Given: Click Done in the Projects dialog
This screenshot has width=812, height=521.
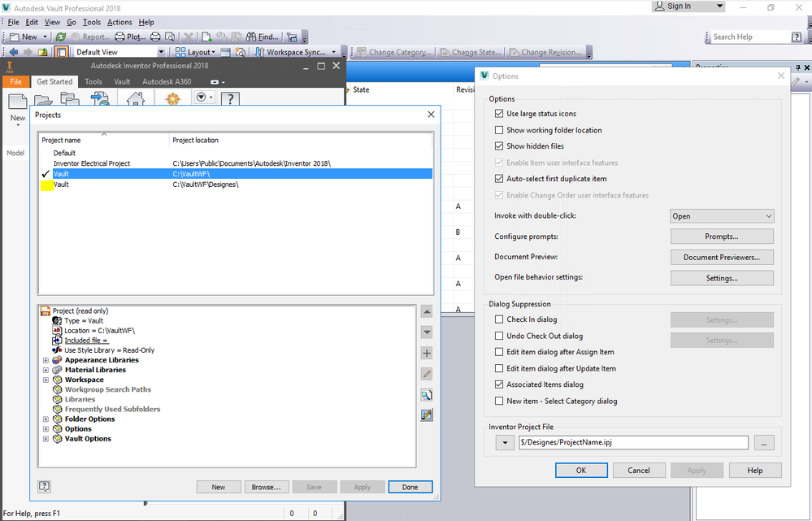Looking at the screenshot, I should (410, 488).
